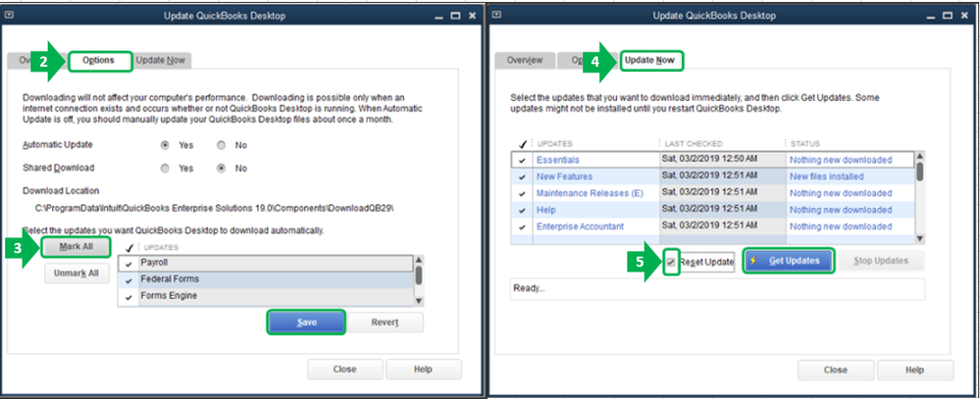Click the scrollbar thumb of Options updates list
Image resolution: width=980 pixels, height=399 pixels.
click(419, 274)
